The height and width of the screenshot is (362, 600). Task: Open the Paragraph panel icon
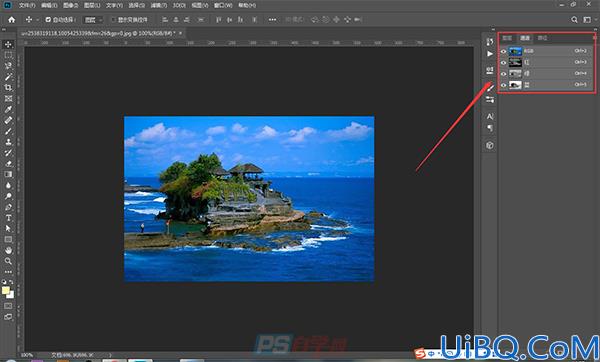[x=490, y=128]
